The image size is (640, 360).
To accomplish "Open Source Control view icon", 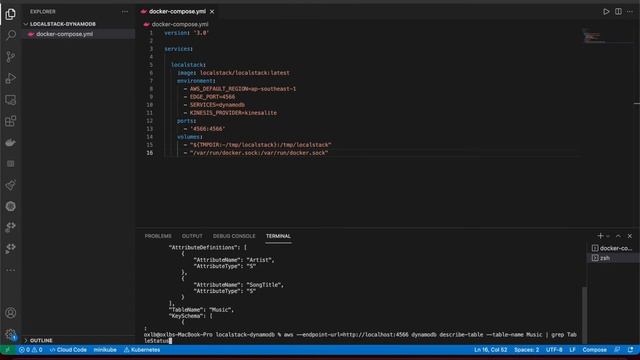I will click(x=11, y=57).
